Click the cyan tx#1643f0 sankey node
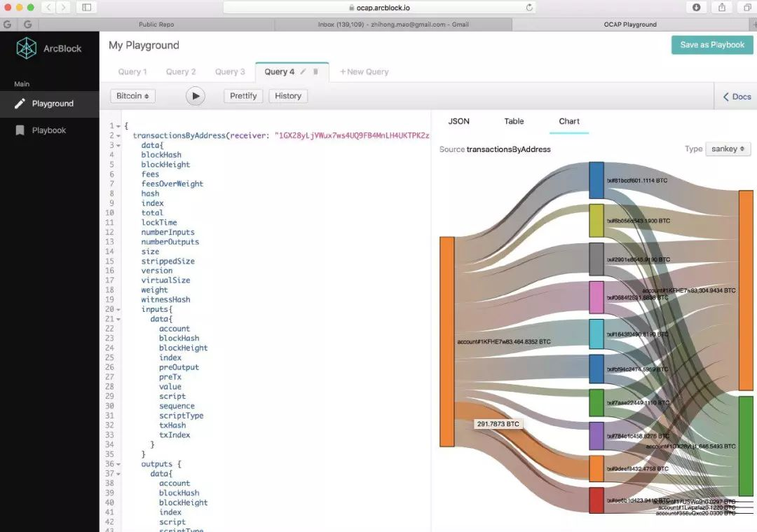The image size is (757, 532). 596,334
